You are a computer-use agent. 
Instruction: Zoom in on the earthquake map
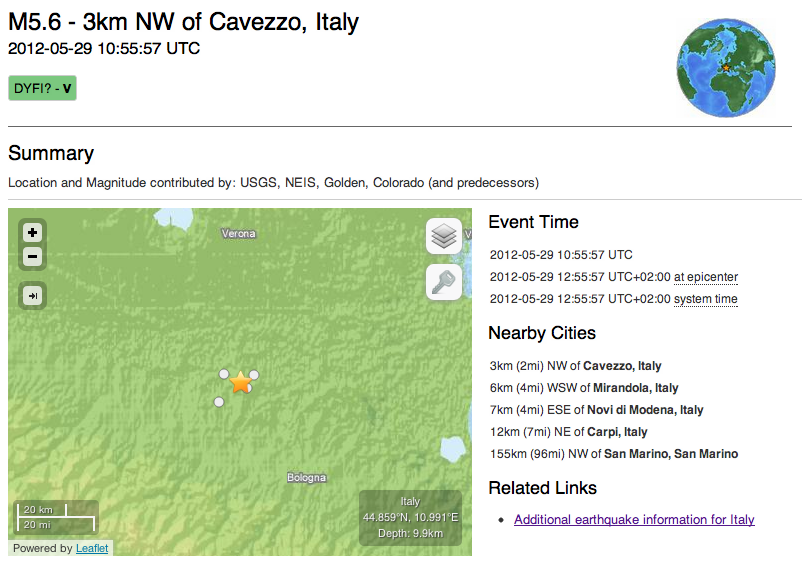click(x=33, y=232)
